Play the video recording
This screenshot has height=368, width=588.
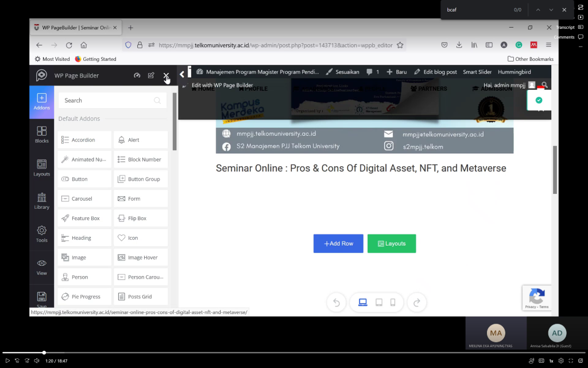(7, 361)
